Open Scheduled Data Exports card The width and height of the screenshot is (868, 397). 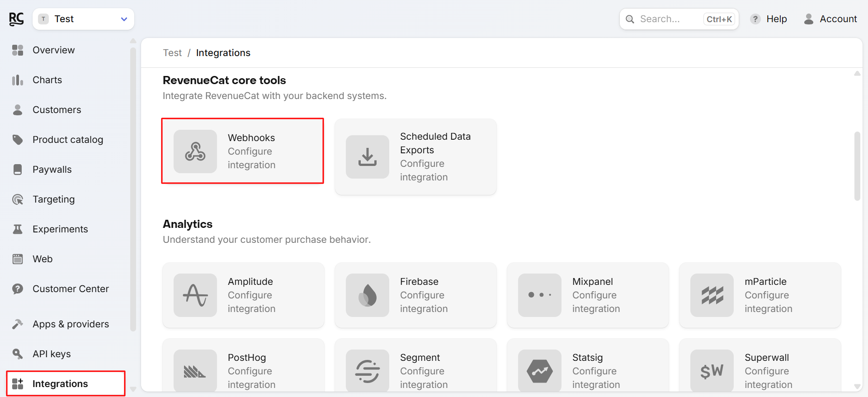(415, 157)
